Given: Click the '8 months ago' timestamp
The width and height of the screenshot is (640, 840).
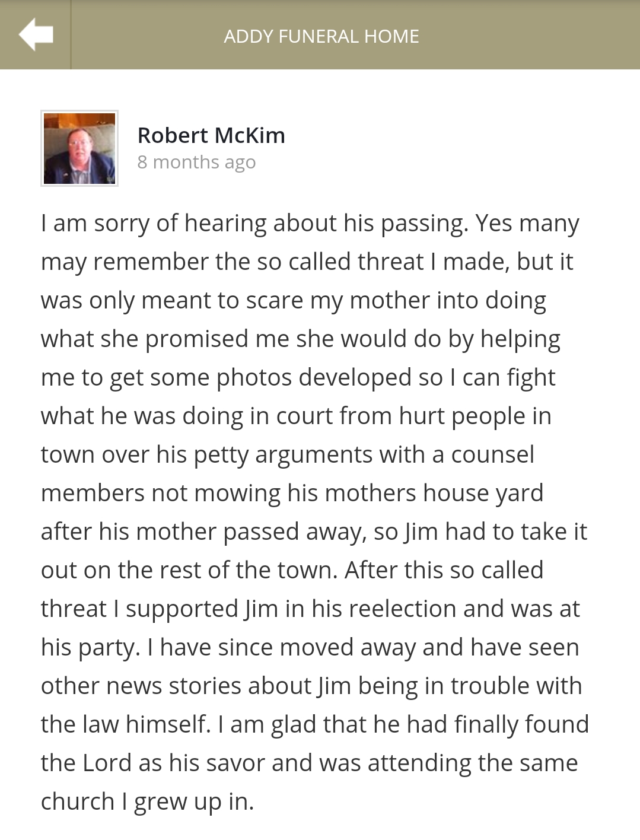Looking at the screenshot, I should (x=196, y=162).
